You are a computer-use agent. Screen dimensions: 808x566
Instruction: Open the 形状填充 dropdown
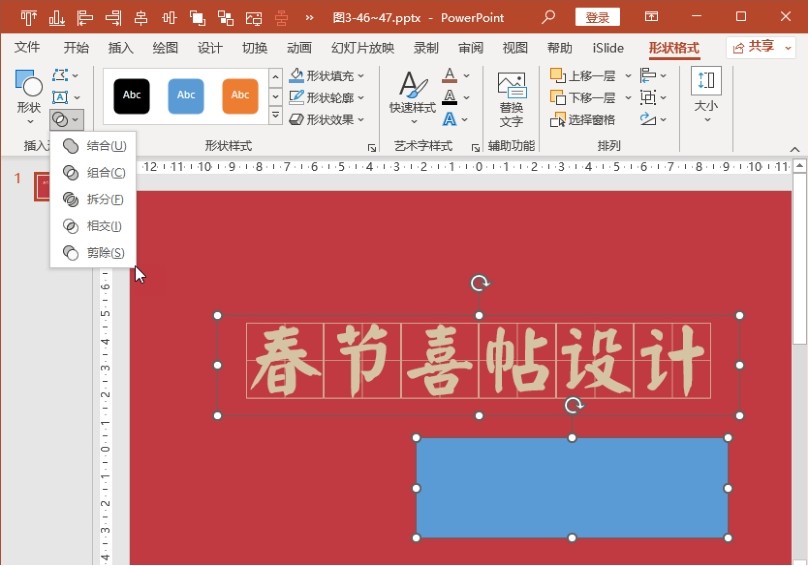[327, 76]
